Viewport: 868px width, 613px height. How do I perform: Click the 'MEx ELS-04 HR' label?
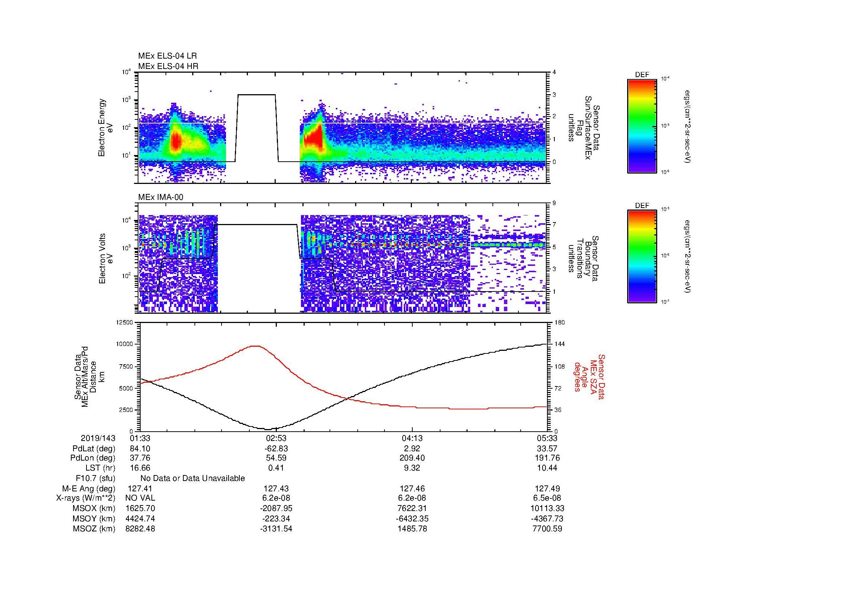click(168, 66)
